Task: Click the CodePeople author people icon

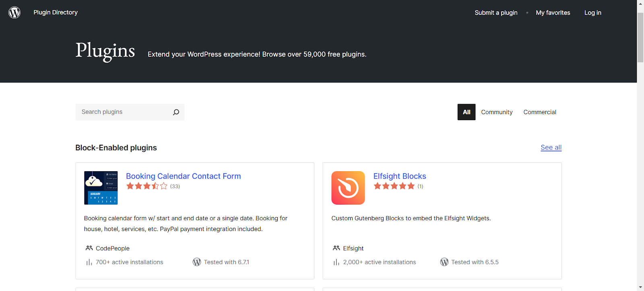Action: pos(89,248)
